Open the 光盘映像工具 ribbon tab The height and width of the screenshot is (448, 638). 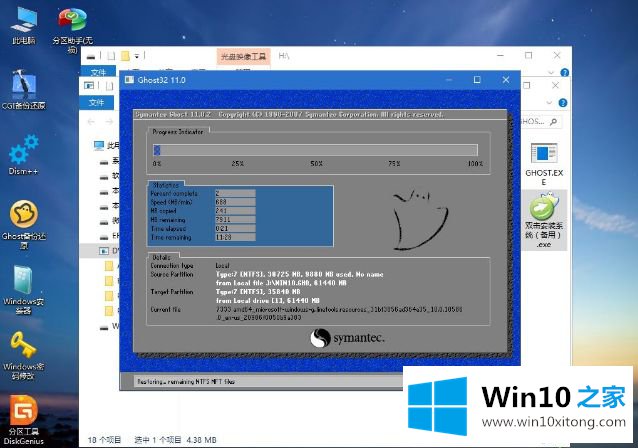243,59
